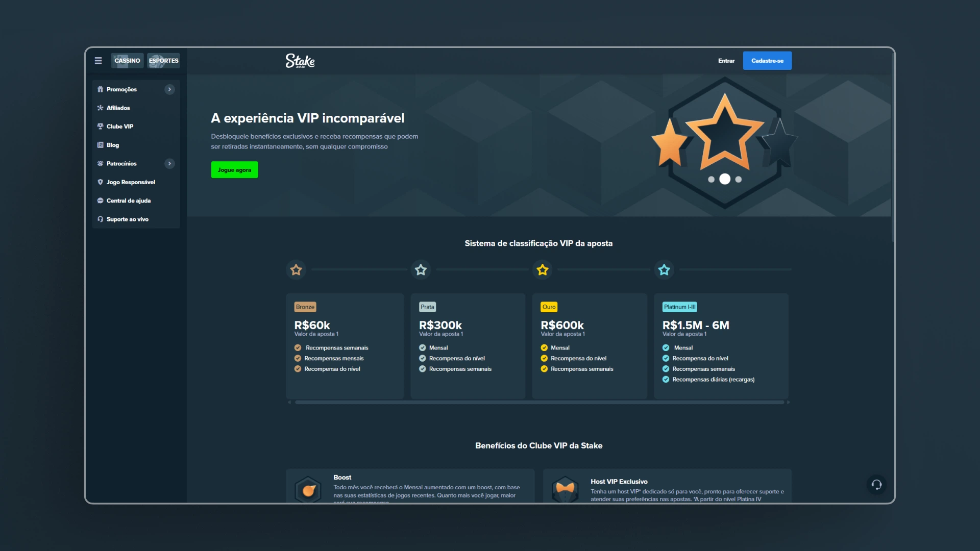Click the hamburger menu icon
Image resolution: width=980 pixels, height=551 pixels.
[98, 61]
